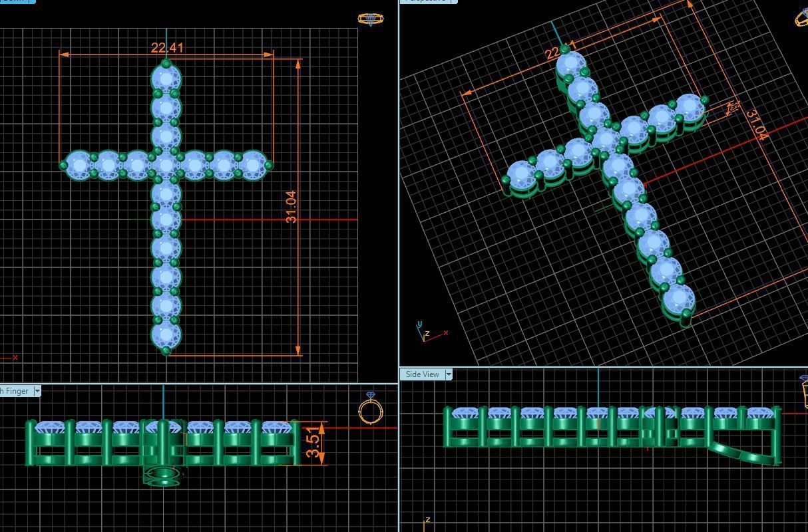Click the 22.41 width dimension text

coord(167,47)
